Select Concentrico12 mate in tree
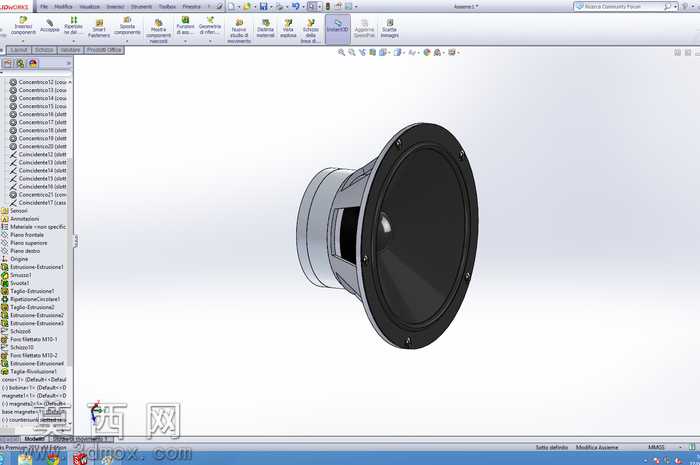The height and width of the screenshot is (465, 700). 38,82
